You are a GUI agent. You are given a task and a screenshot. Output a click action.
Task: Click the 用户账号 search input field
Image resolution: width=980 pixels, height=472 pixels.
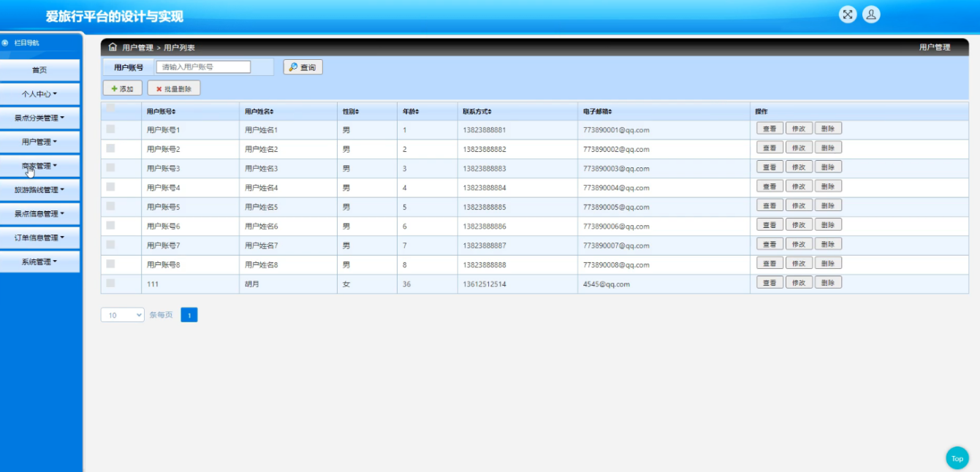203,67
